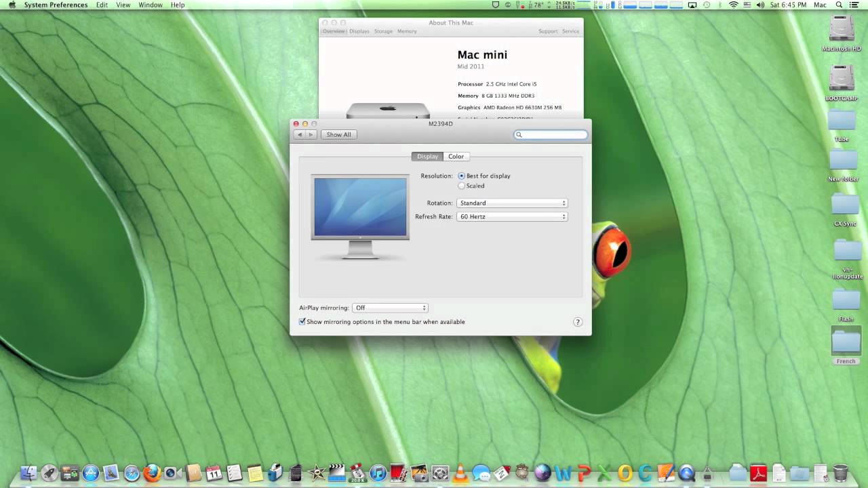The height and width of the screenshot is (488, 868).
Task: Launch Launchpad rocket icon in Dock
Action: pos(50,472)
